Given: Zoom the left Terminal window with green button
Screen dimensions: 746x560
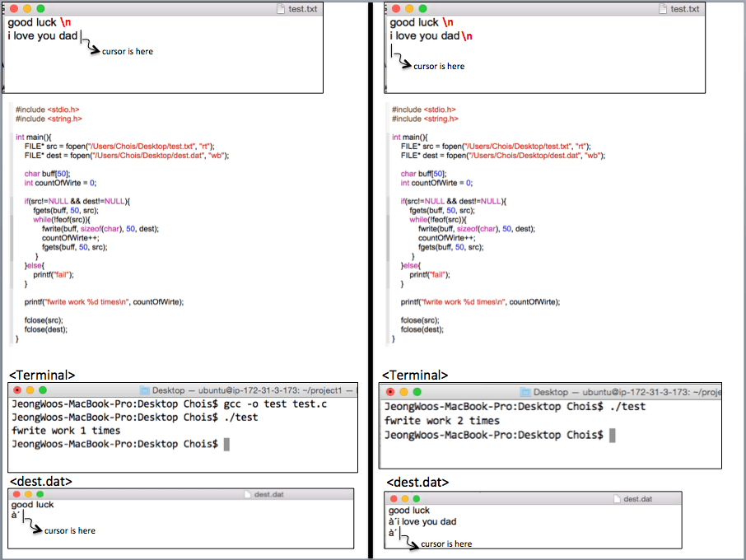Looking at the screenshot, I should 43,390.
